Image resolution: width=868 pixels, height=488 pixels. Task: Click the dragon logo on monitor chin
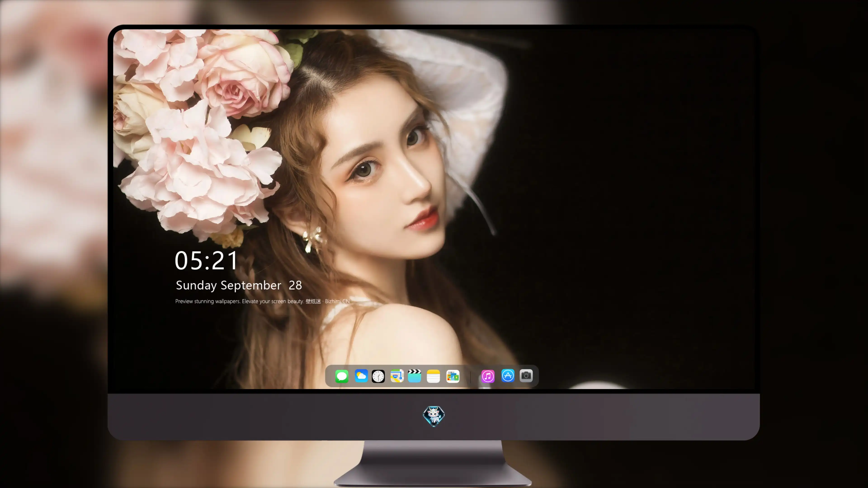click(x=434, y=416)
